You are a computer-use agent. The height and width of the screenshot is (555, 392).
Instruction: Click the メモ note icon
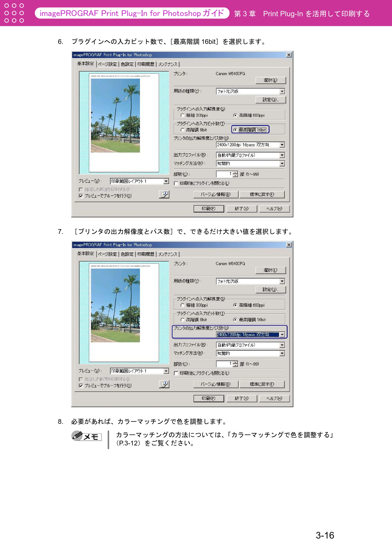tap(86, 436)
